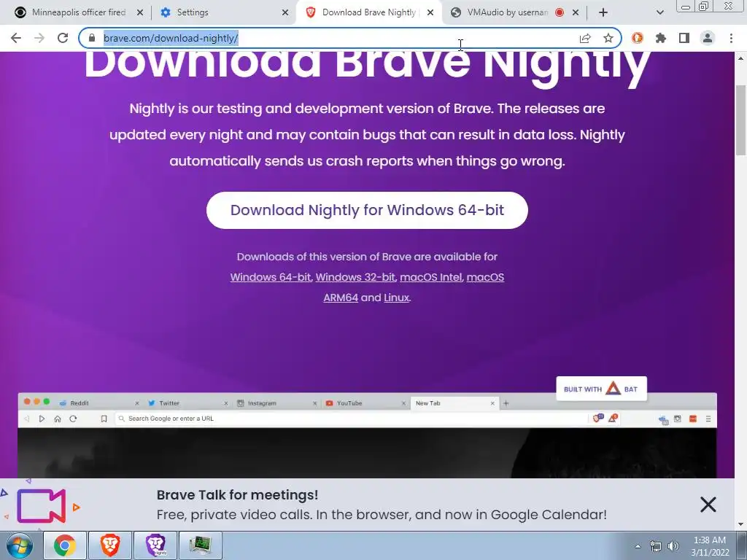Screen dimensions: 747x560
Task: Launch Brave Nightly from the taskbar
Action: pos(155,545)
